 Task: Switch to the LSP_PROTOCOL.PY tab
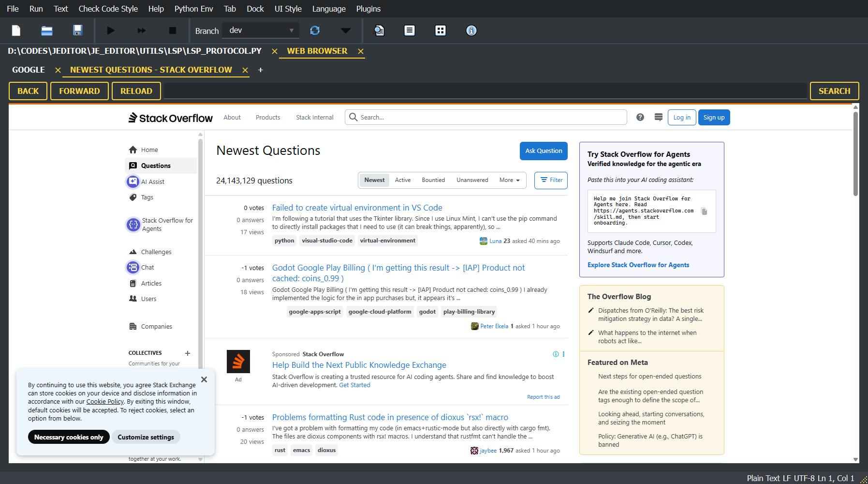tap(134, 51)
